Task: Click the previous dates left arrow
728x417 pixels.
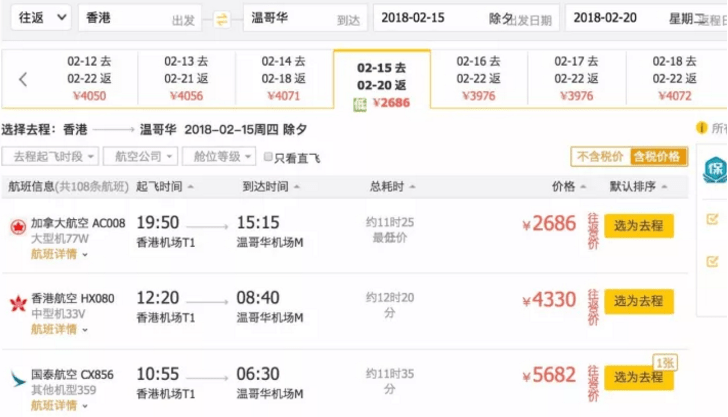Action: coord(23,79)
